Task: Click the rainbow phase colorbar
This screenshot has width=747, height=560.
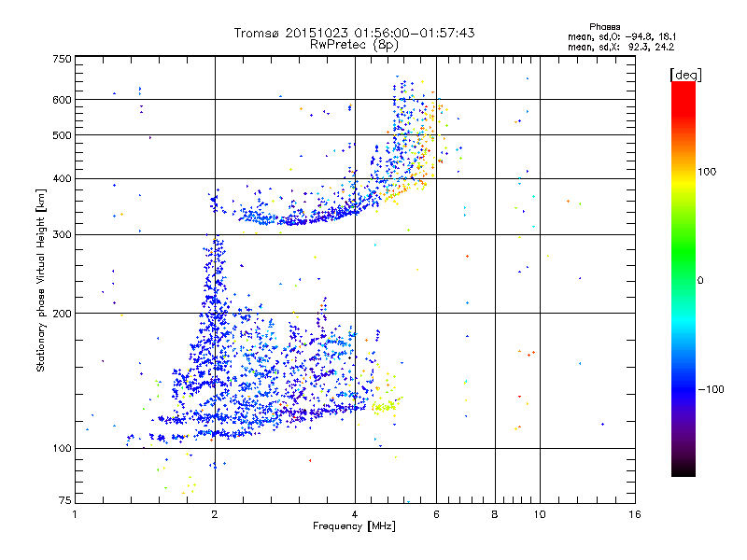Action: click(x=684, y=278)
